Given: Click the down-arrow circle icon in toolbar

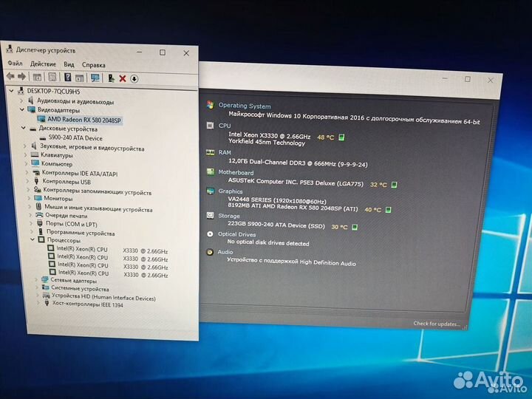Looking at the screenshot, I should point(134,78).
